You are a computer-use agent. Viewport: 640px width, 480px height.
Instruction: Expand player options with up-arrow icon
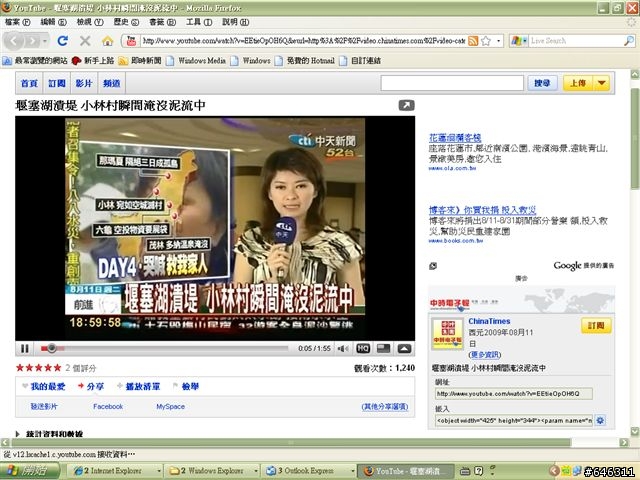point(404,348)
